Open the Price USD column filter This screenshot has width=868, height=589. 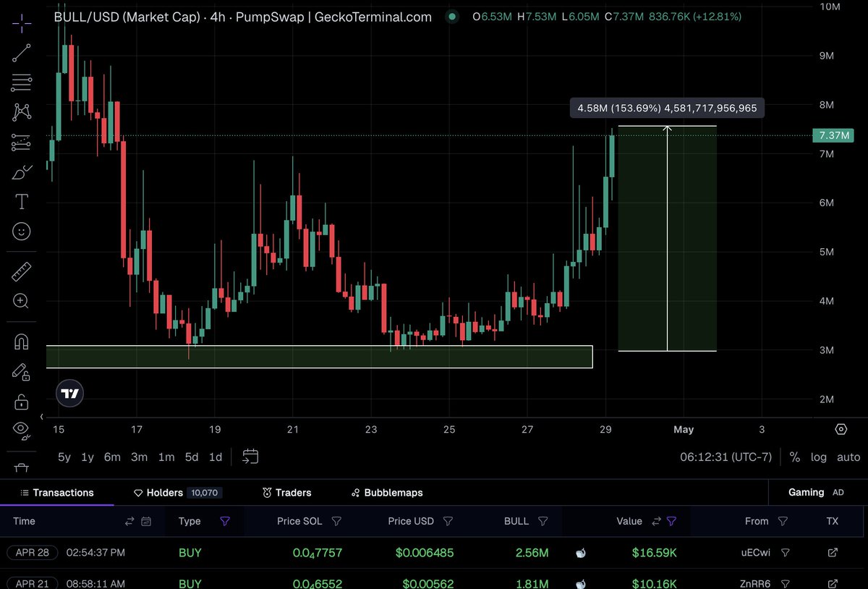[448, 521]
